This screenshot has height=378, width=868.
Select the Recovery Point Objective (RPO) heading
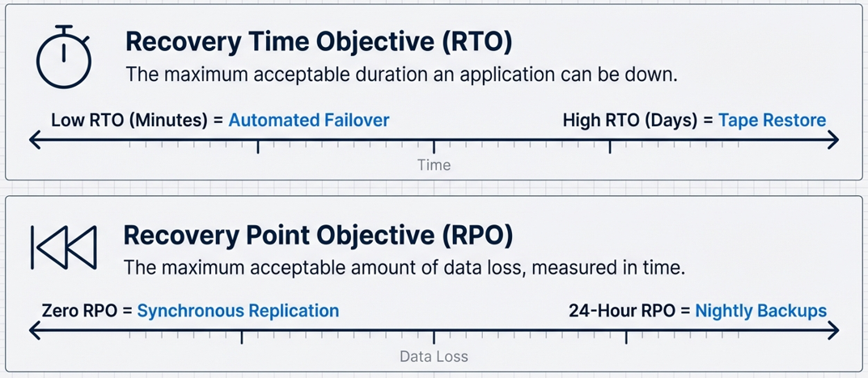318,236
